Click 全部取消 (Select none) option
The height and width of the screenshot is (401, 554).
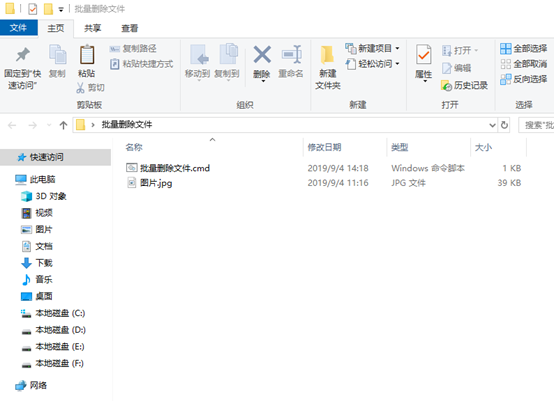[523, 64]
